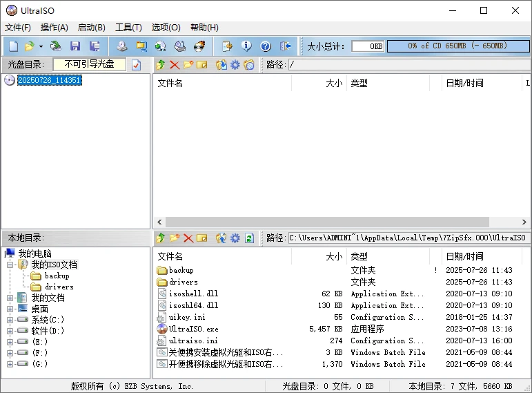
Task: Open the 文件(F) menu
Action: tap(18, 28)
